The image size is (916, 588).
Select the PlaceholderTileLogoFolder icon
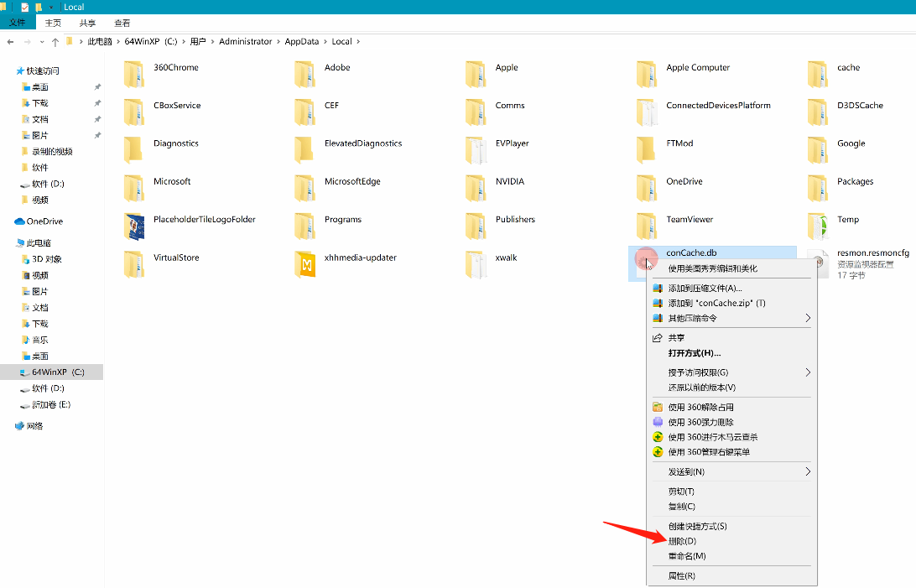point(133,226)
